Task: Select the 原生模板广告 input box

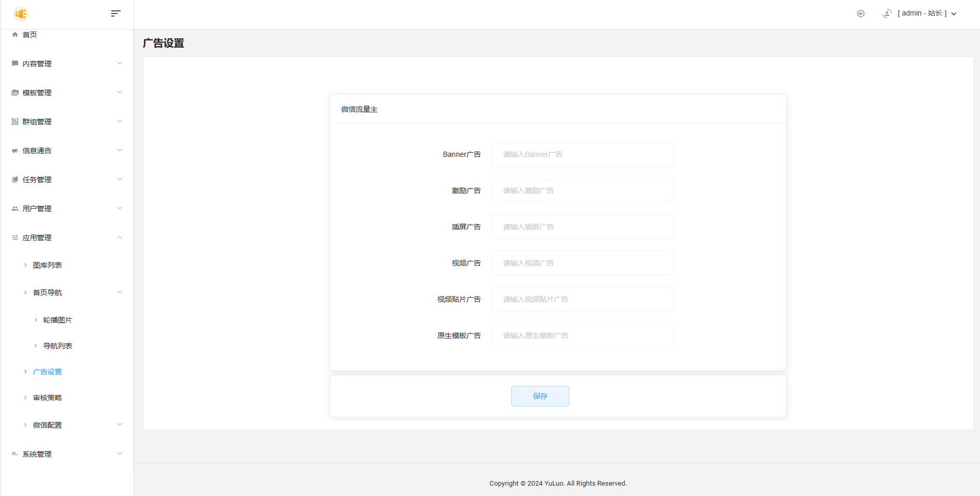Action: click(582, 335)
